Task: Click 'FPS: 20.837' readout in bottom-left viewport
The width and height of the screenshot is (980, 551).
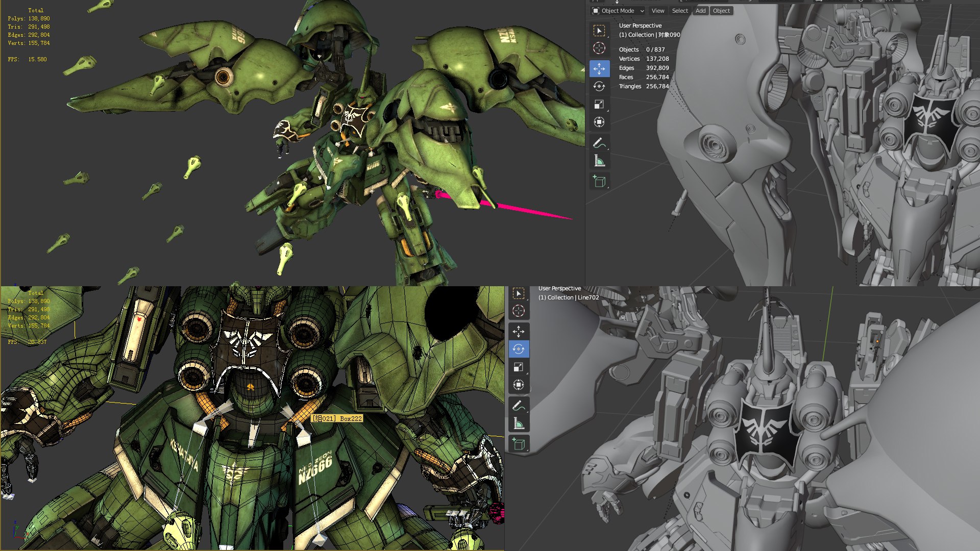Action: point(27,342)
